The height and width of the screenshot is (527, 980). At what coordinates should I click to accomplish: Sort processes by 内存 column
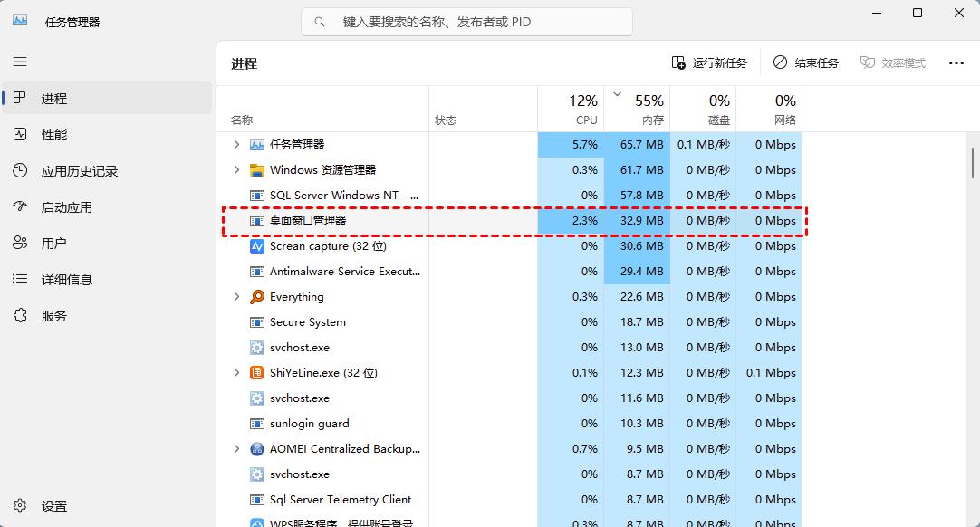coord(637,109)
